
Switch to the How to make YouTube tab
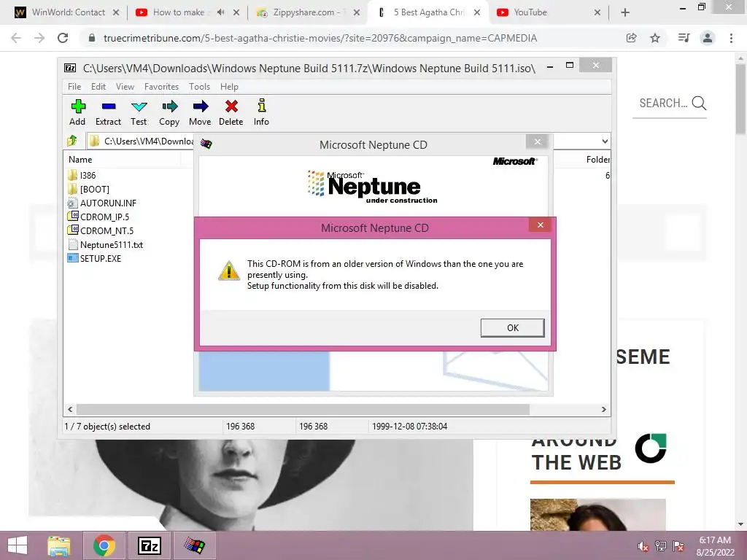click(178, 12)
